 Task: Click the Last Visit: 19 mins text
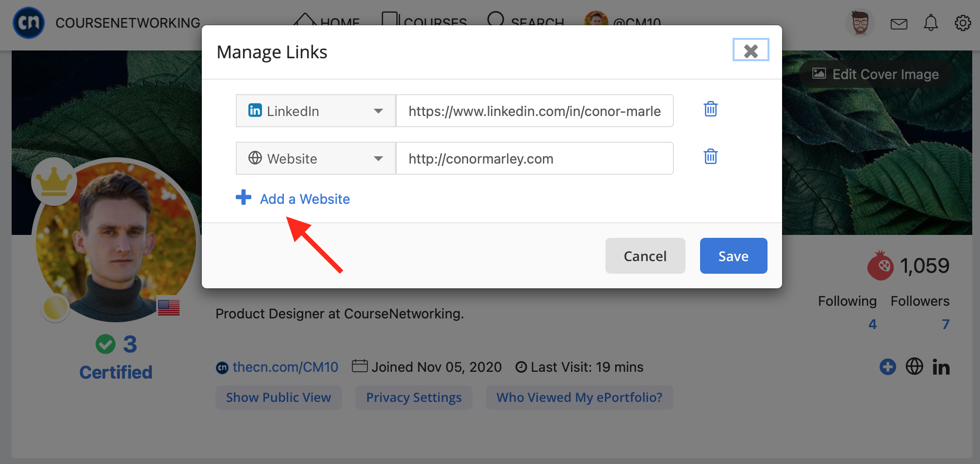(x=587, y=367)
